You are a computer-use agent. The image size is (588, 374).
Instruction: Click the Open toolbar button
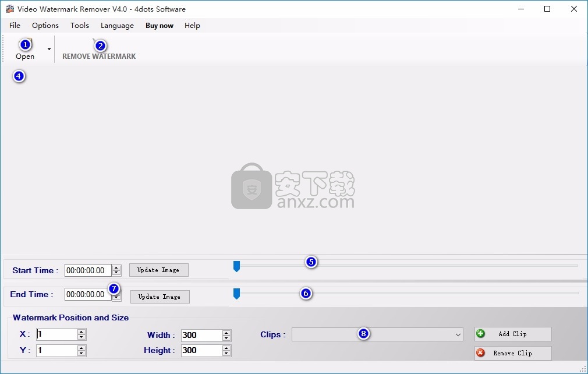point(25,49)
